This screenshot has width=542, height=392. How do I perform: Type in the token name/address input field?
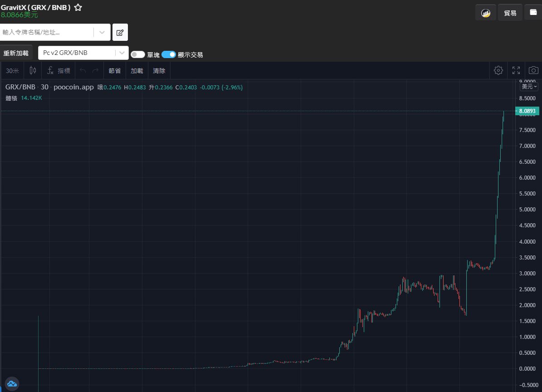[45, 32]
